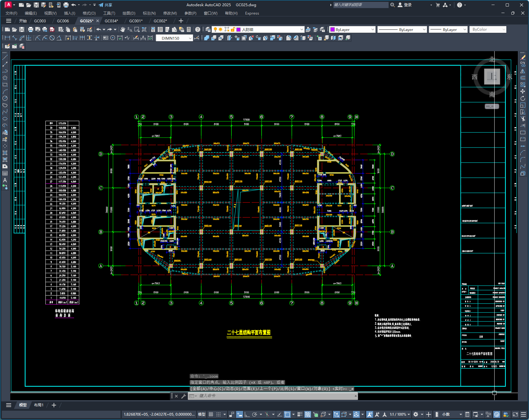Select the Linear dimension tool

click(x=7, y=38)
